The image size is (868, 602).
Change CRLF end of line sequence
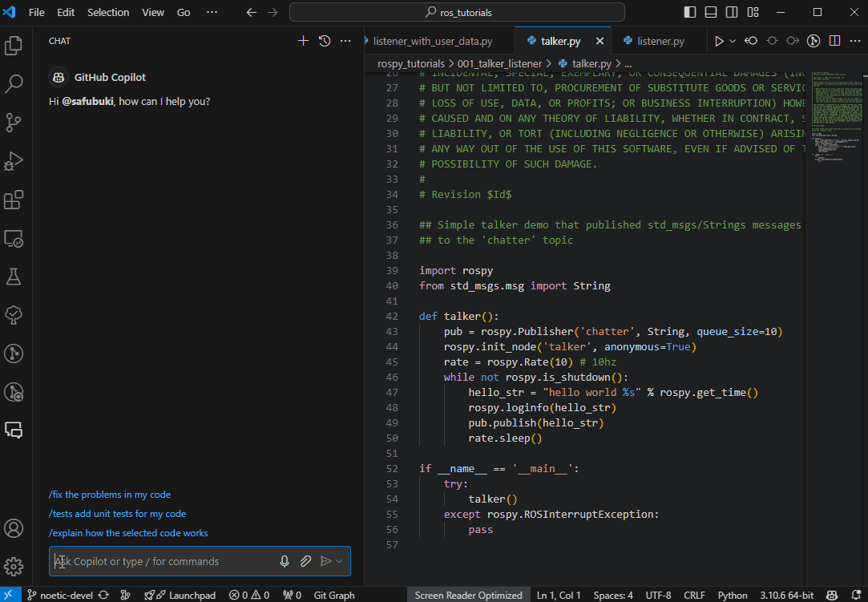coord(694,595)
